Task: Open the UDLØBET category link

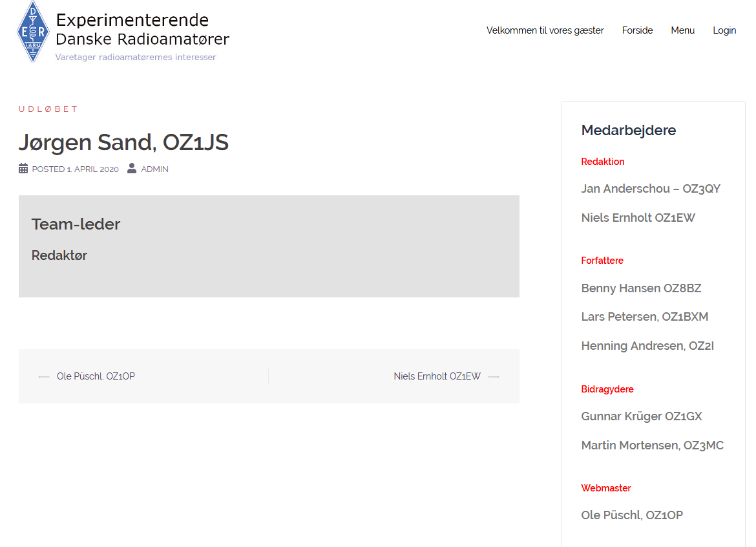Action: tap(48, 109)
